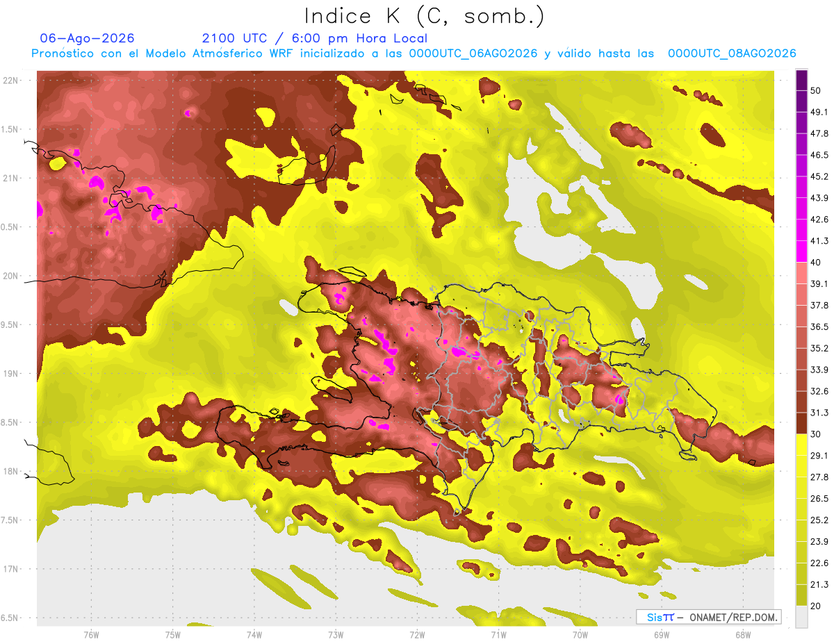This screenshot has width=834, height=644.
Task: Click the "23.9" color scale value
Action: [819, 542]
